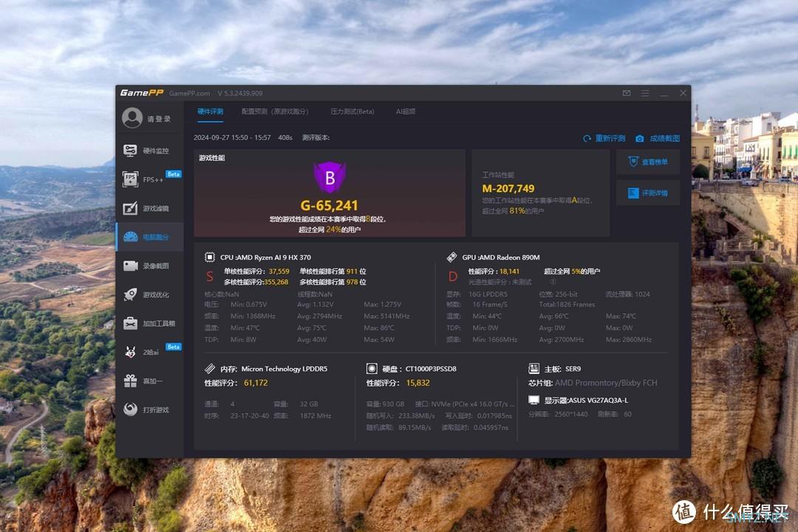Select 电脑跑分 benchmark in the sidebar
798x532 pixels.
[149, 236]
